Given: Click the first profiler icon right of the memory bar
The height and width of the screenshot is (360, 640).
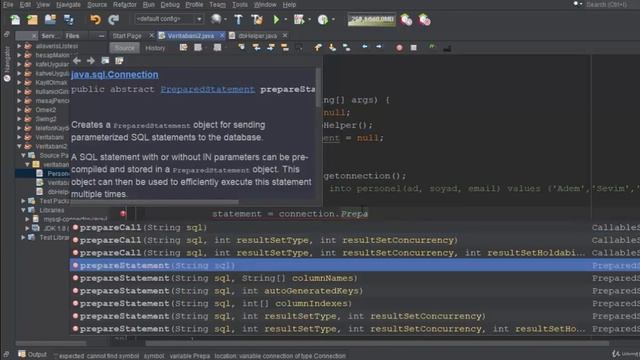Looking at the screenshot, I should pos(406,20).
